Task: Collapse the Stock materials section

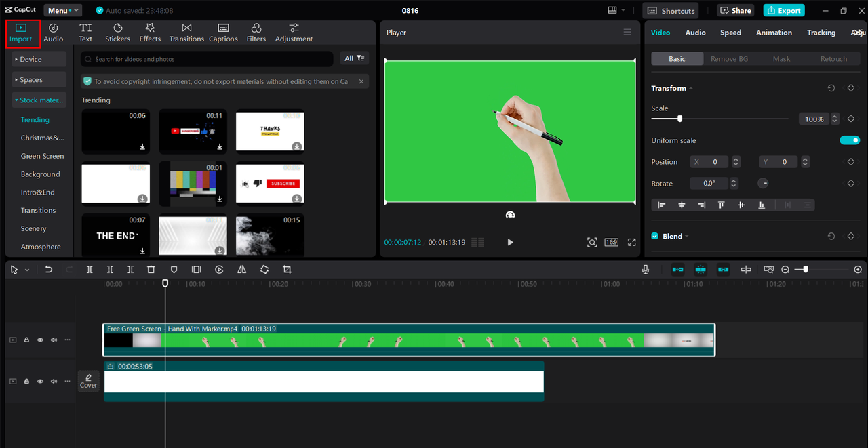Action: 39,100
